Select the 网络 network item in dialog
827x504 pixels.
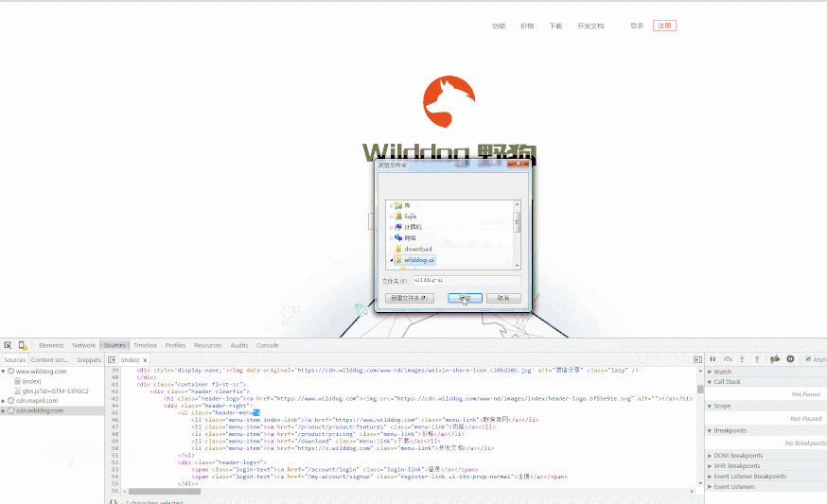pyautogui.click(x=405, y=237)
